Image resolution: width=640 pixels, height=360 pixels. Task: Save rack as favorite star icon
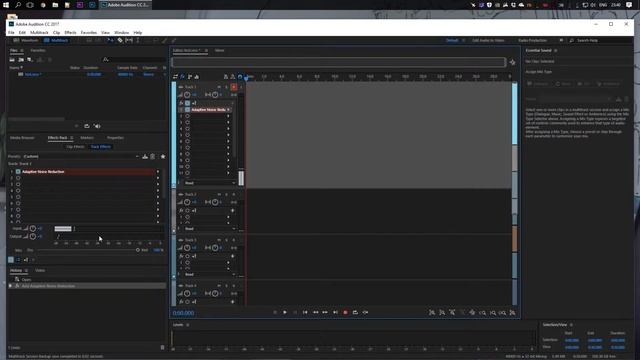163,156
